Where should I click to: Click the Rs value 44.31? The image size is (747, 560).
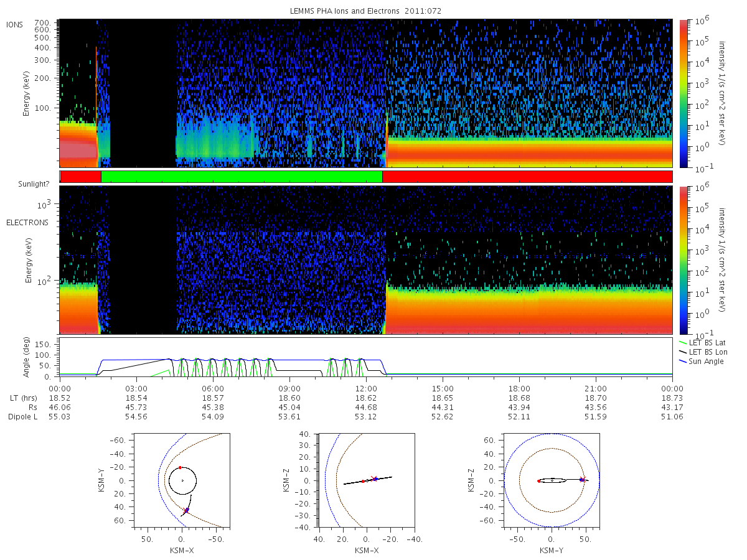(443, 407)
